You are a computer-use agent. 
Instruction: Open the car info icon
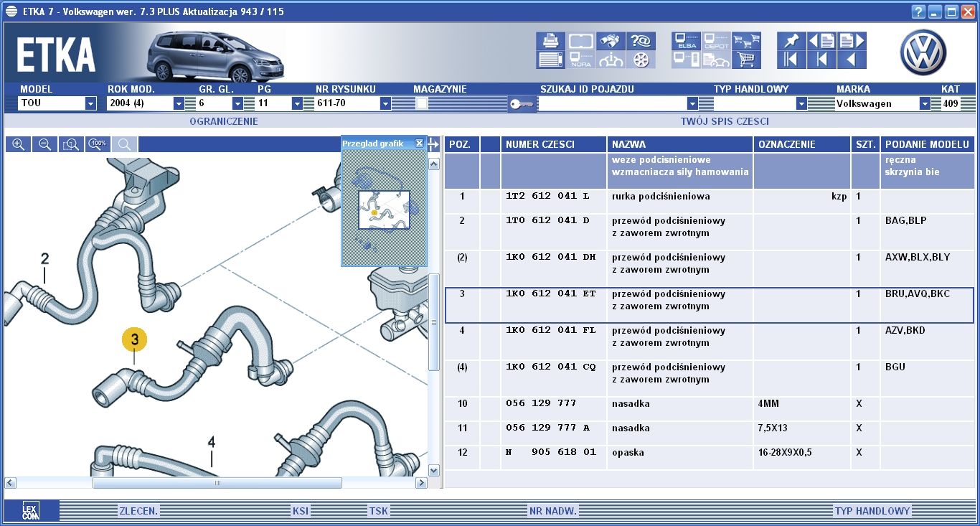coord(611,60)
